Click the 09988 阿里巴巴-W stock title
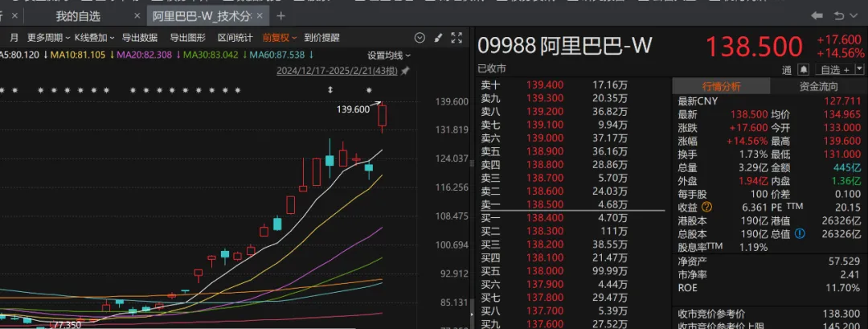Screen dimensions: 868x329 (x=565, y=45)
